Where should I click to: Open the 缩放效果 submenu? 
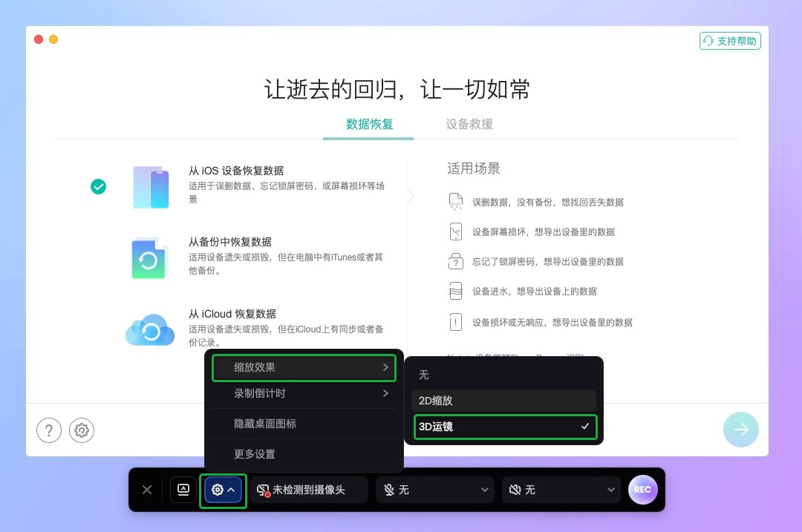(x=304, y=367)
